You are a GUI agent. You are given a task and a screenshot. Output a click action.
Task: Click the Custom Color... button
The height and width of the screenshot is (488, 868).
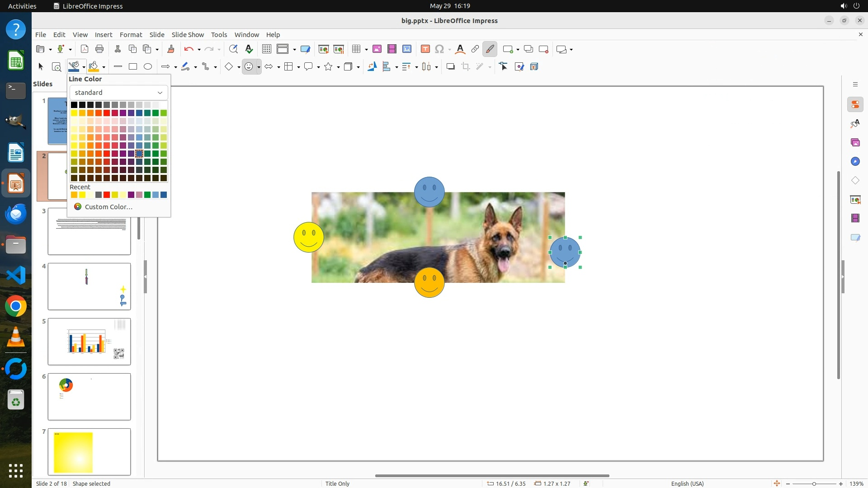click(108, 207)
